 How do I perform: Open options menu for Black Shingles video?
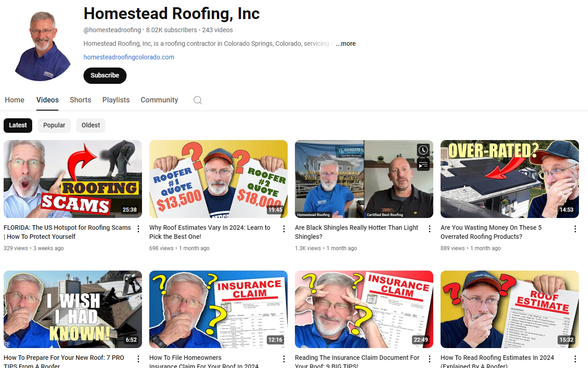coord(430,229)
